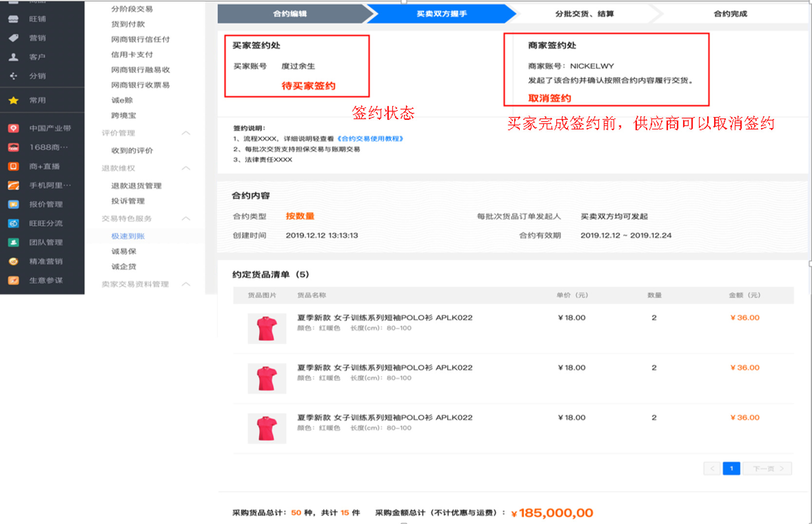Open the 团队管理 icon

click(x=14, y=243)
